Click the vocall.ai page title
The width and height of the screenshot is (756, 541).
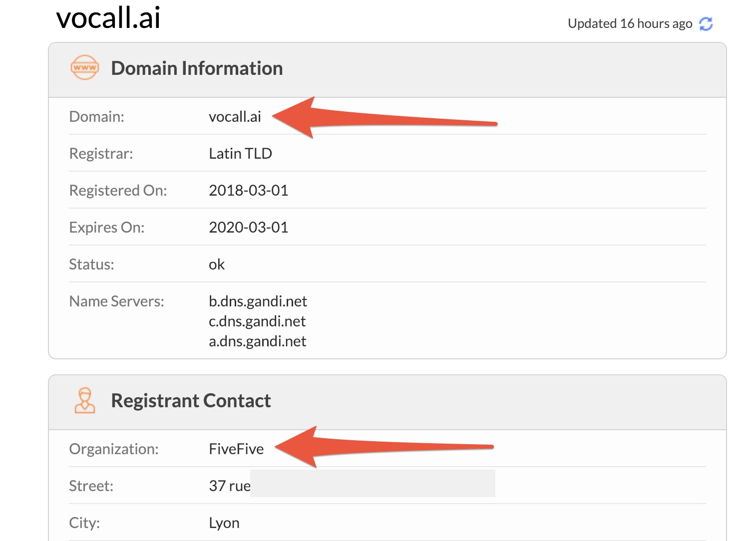(108, 17)
